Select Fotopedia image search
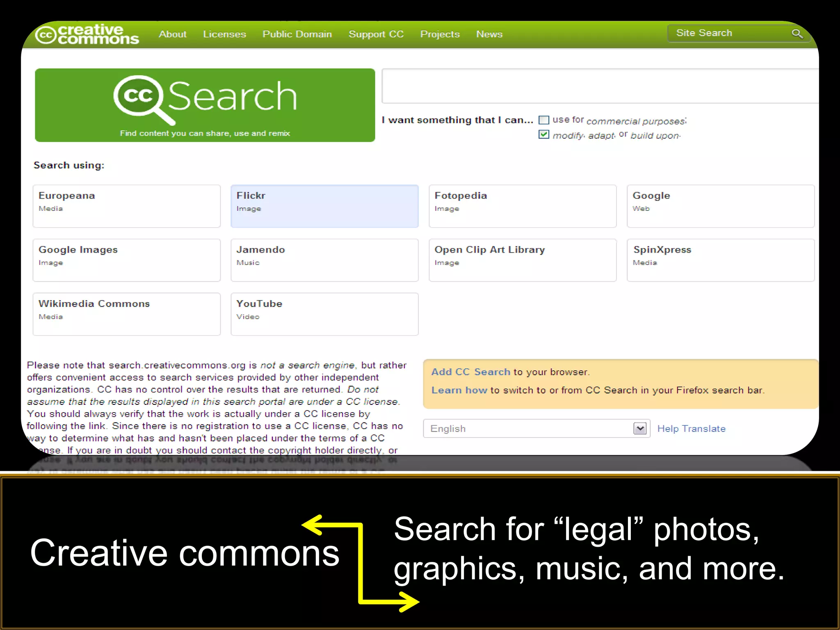The width and height of the screenshot is (840, 630). tap(523, 206)
